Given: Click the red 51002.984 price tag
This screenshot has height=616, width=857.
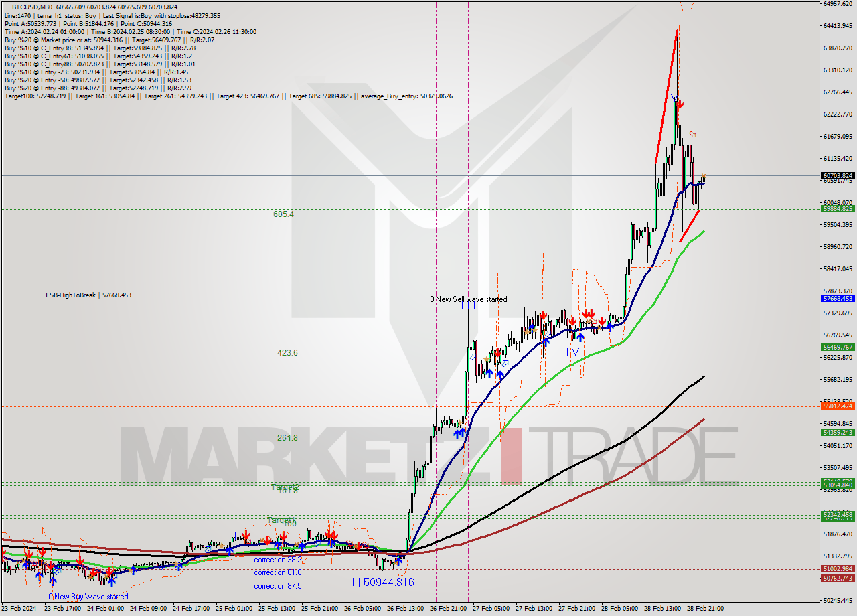Looking at the screenshot, I should pos(837,569).
